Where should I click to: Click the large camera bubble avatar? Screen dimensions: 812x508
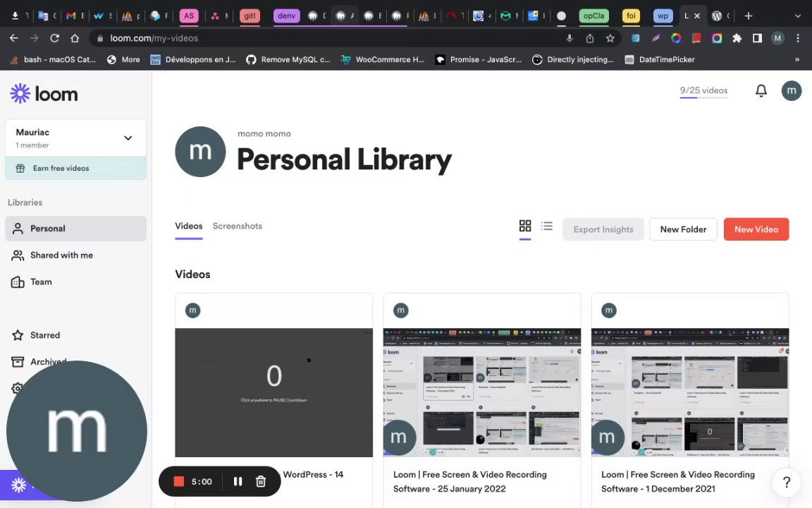(77, 431)
